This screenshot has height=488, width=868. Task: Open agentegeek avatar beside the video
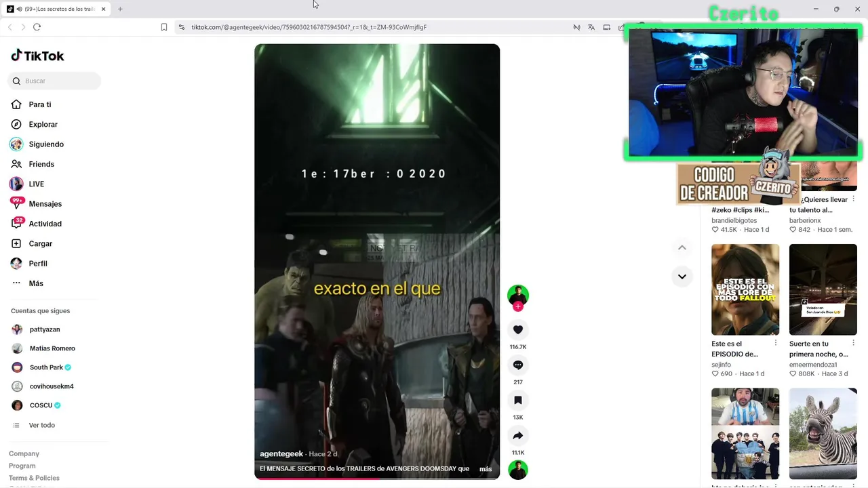click(x=518, y=295)
